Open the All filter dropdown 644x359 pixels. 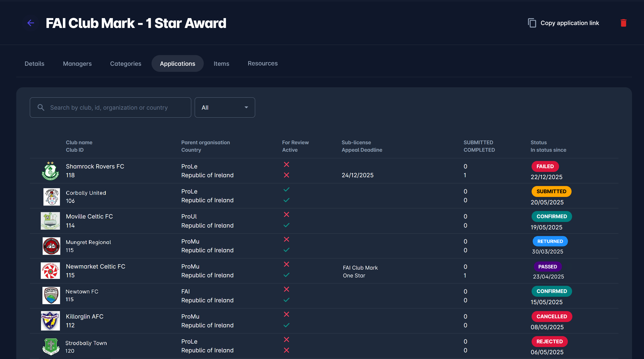[225, 108]
